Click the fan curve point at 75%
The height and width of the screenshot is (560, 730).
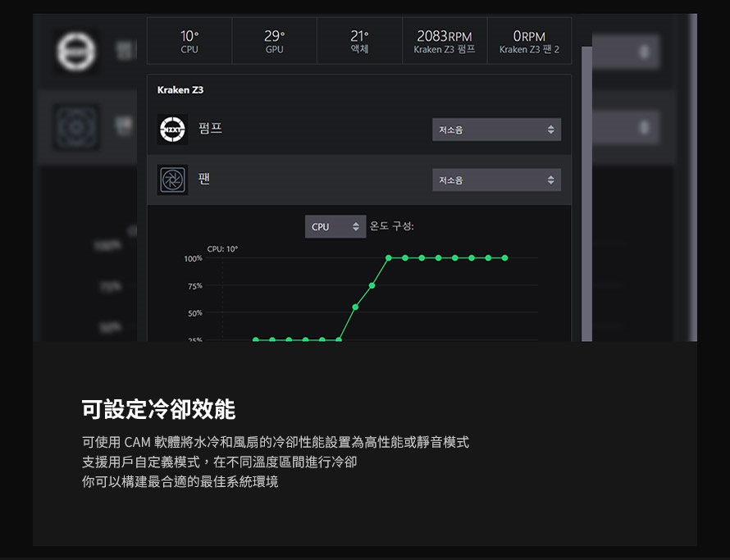click(x=372, y=285)
